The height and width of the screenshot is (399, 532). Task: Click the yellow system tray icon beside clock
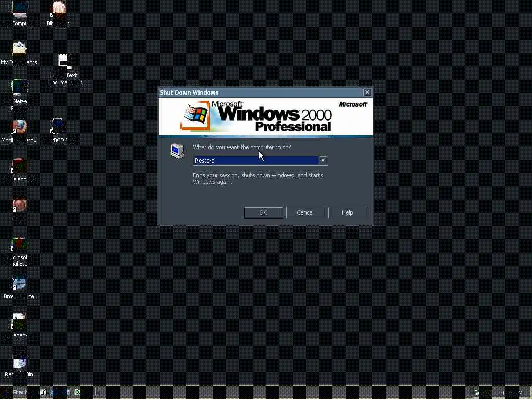(x=488, y=393)
